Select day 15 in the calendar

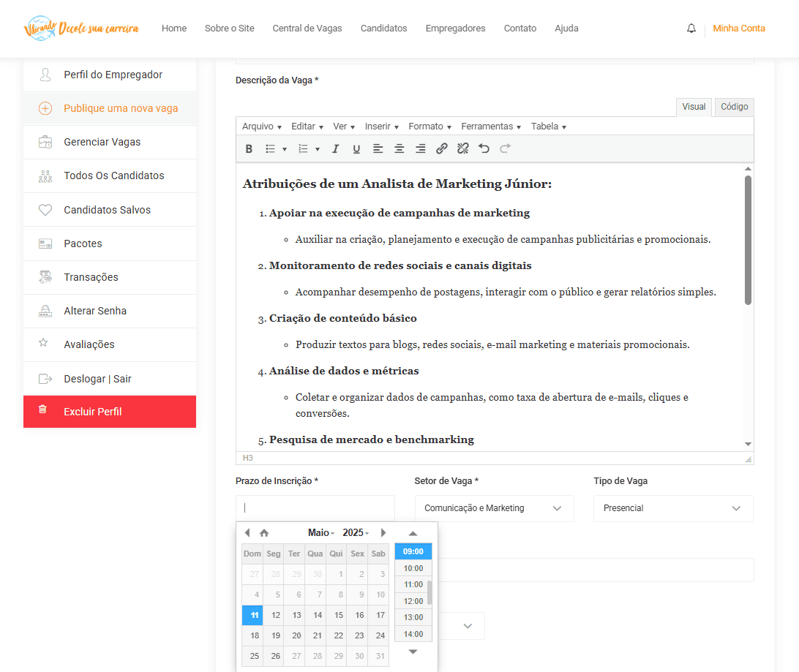coord(338,615)
